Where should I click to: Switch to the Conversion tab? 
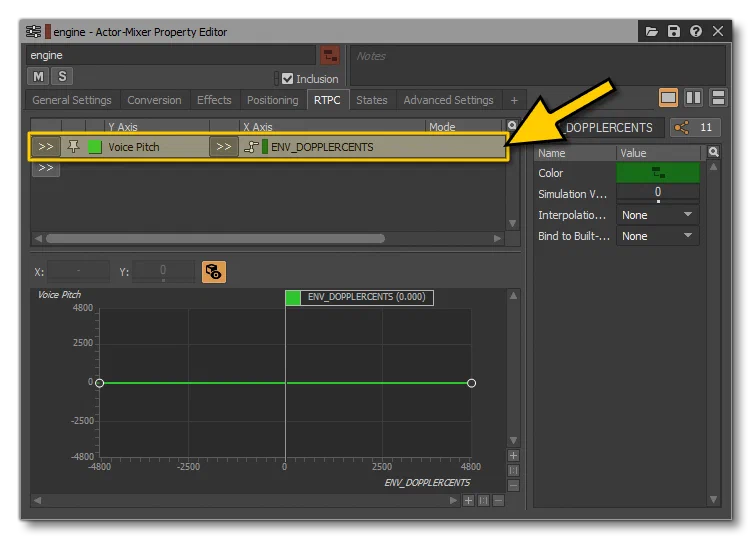pos(154,100)
